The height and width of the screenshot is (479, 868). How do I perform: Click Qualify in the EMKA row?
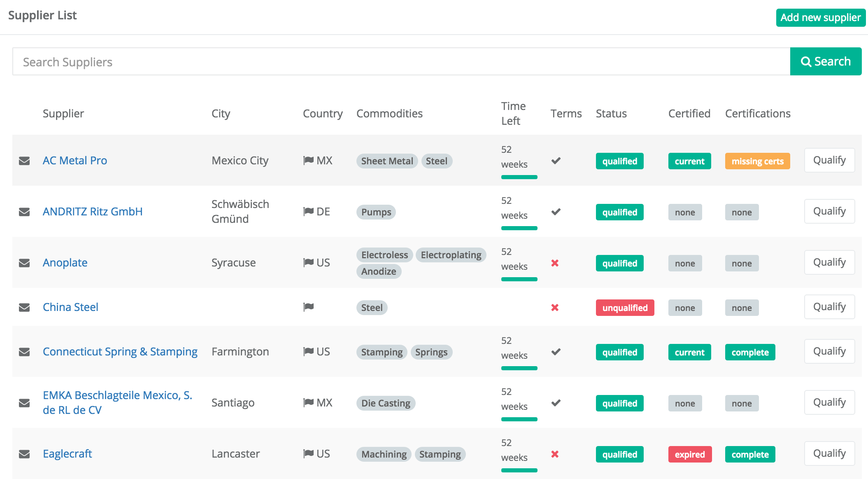tap(829, 402)
